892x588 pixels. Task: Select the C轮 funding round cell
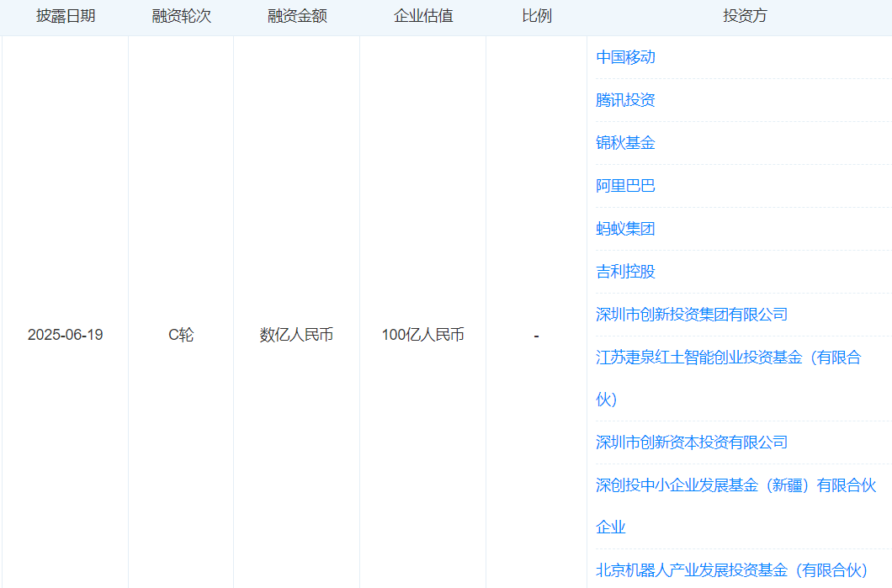[180, 334]
